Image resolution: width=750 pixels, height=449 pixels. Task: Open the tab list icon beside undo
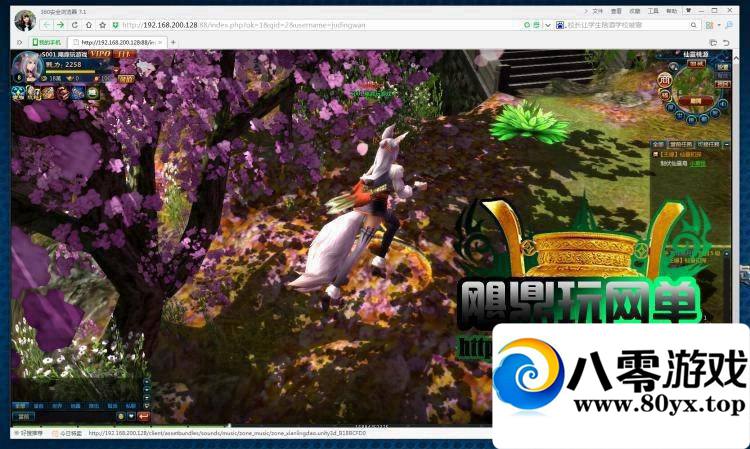click(713, 43)
